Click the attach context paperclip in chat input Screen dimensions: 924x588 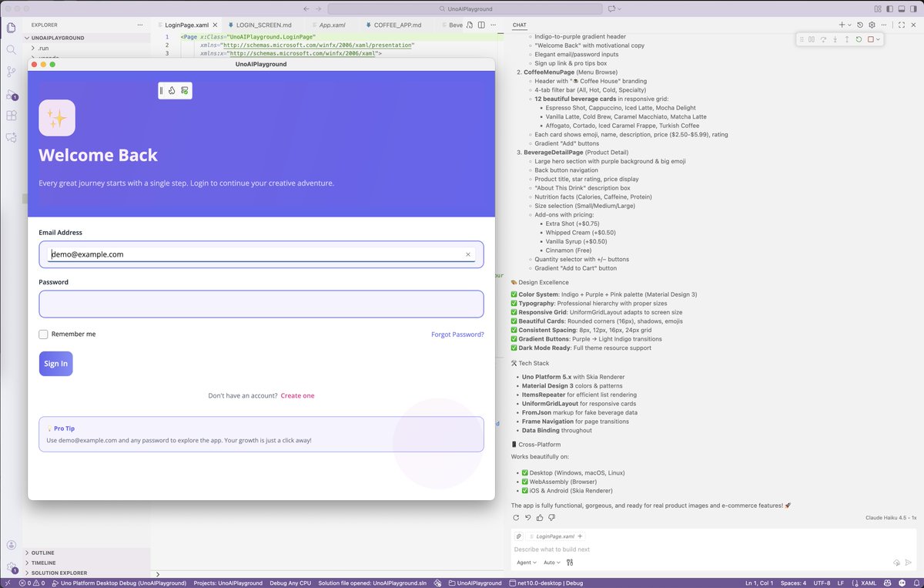[x=519, y=536]
